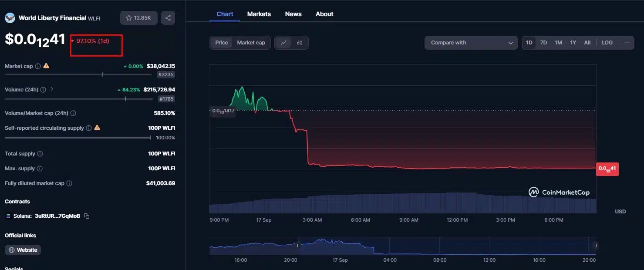Click the World Liberty Financial coin logo
The image size is (644, 270).
point(10,18)
